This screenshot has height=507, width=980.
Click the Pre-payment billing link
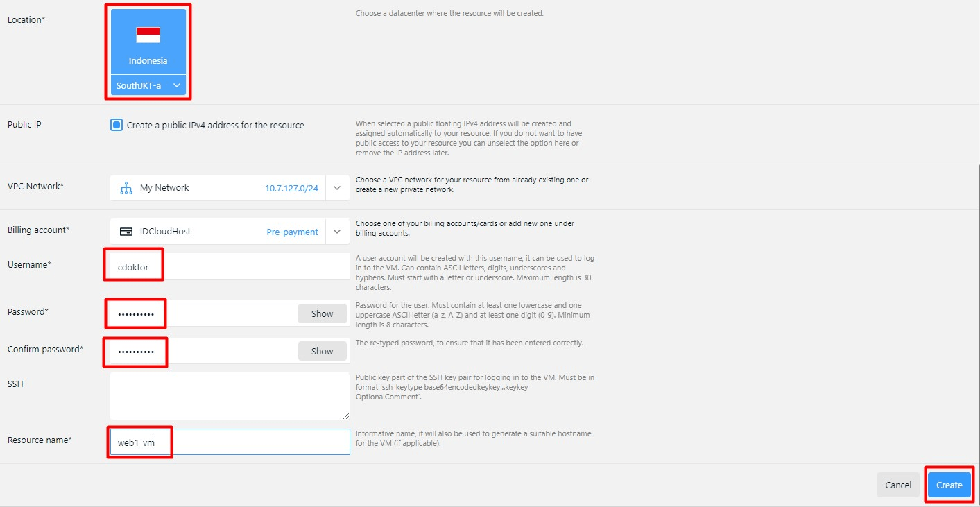pos(292,232)
